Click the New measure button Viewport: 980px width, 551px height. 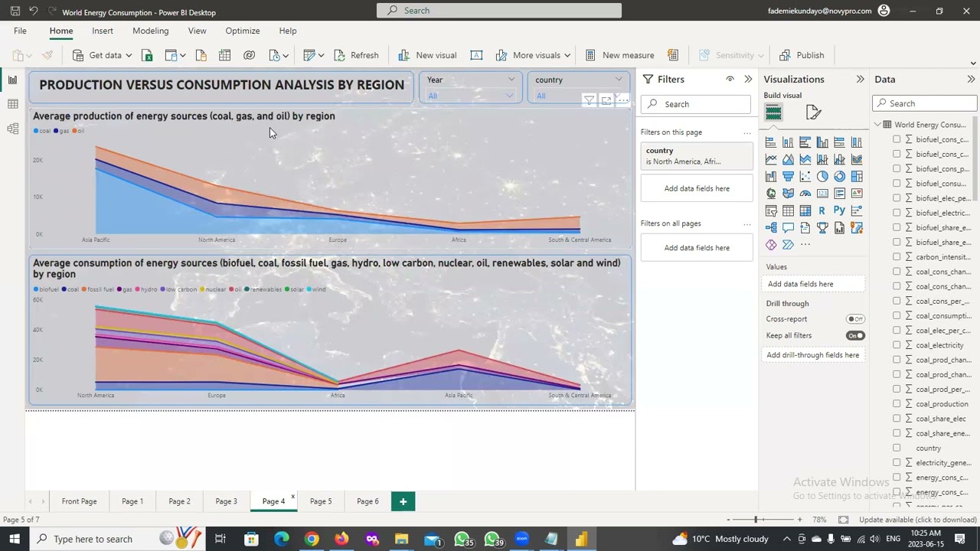point(619,55)
